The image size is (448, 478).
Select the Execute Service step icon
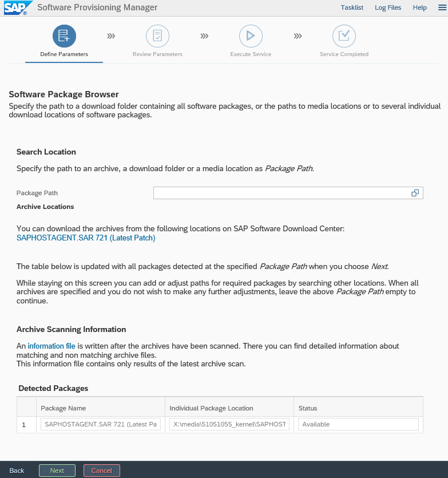click(x=251, y=36)
